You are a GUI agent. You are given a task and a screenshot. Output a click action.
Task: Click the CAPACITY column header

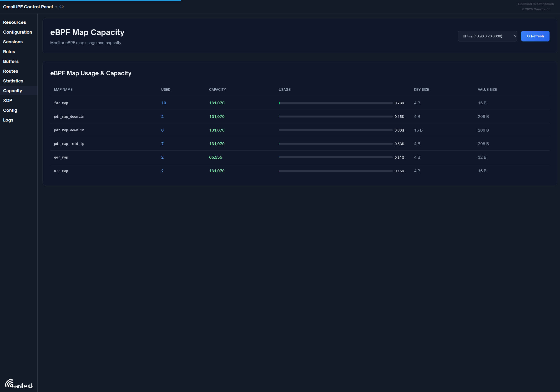point(217,90)
